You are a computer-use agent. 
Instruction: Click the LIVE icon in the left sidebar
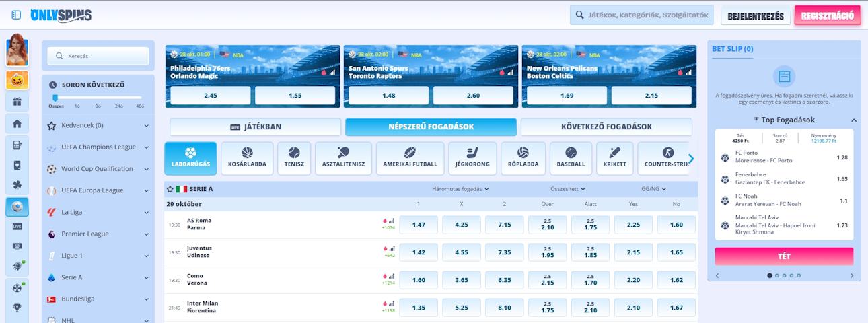tap(17, 227)
